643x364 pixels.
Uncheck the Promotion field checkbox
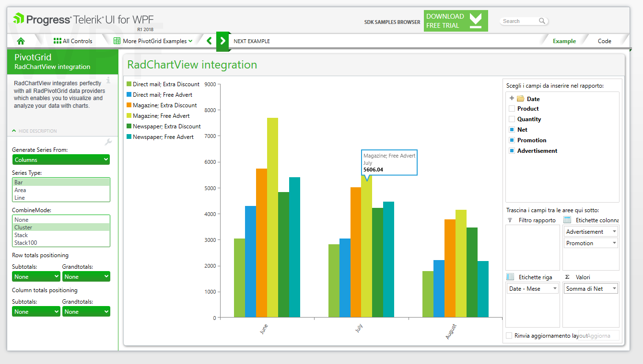point(512,140)
